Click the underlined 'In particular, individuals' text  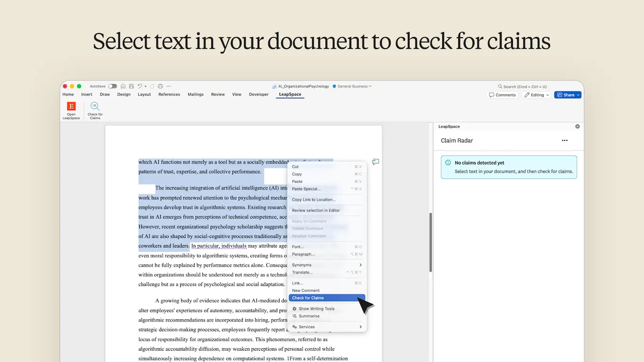click(x=219, y=246)
